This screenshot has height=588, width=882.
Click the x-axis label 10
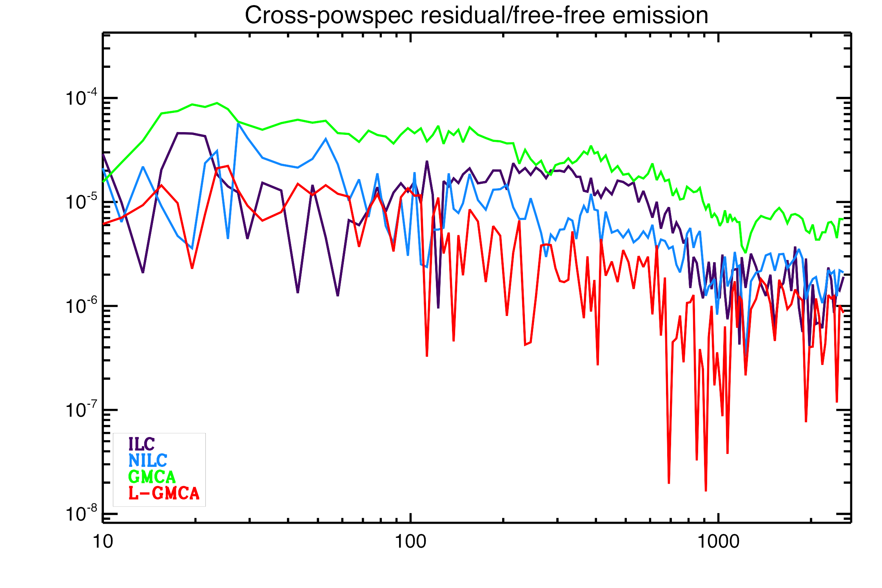click(x=103, y=542)
